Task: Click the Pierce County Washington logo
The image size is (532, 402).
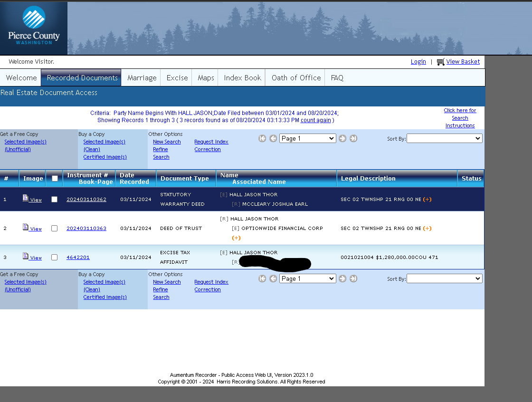Action: tap(34, 28)
